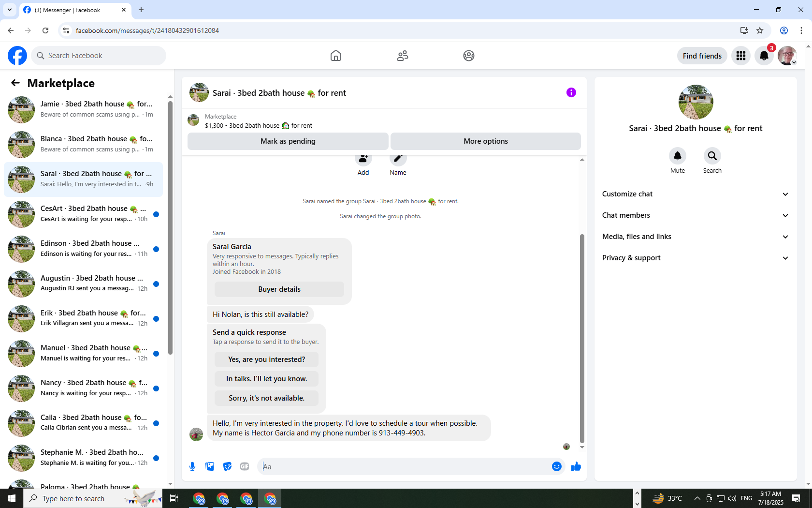The height and width of the screenshot is (508, 812).
Task: Open Task View on the taskbar
Action: (x=174, y=498)
